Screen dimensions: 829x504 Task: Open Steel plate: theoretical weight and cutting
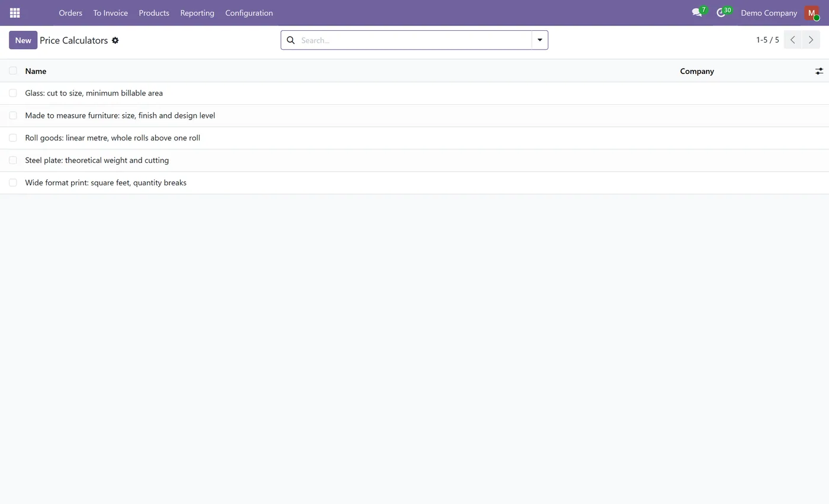click(x=97, y=160)
